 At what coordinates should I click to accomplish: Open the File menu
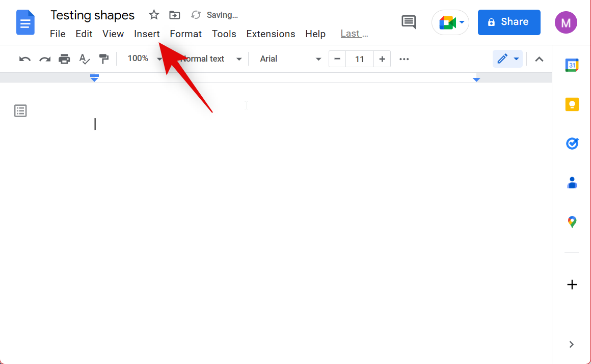click(58, 34)
